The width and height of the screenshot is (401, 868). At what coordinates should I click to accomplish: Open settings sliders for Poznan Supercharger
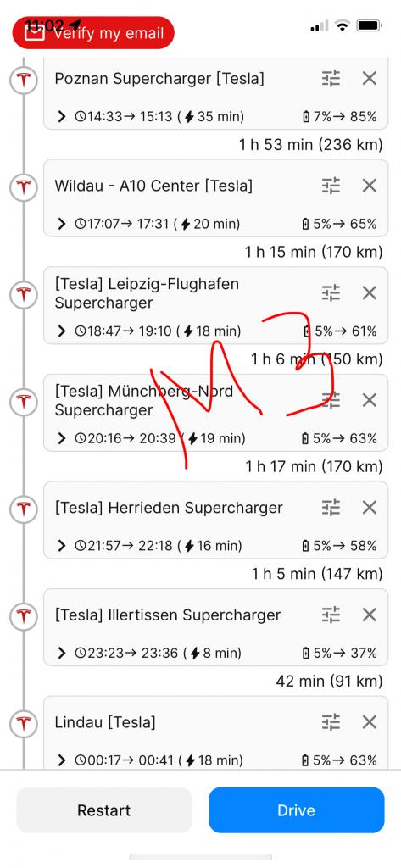(x=331, y=79)
